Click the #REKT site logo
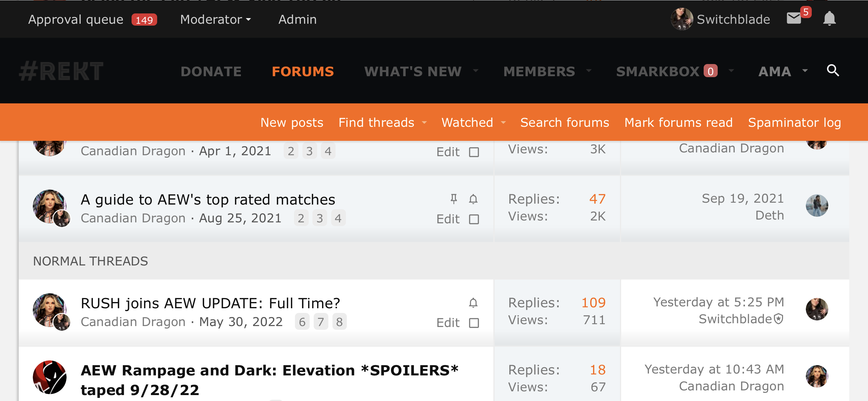 point(61,72)
